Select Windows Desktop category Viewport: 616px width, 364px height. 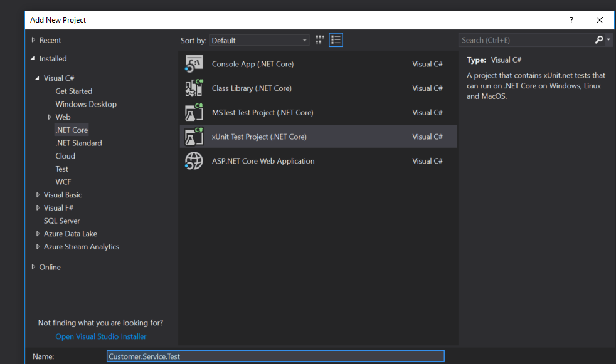(x=86, y=104)
